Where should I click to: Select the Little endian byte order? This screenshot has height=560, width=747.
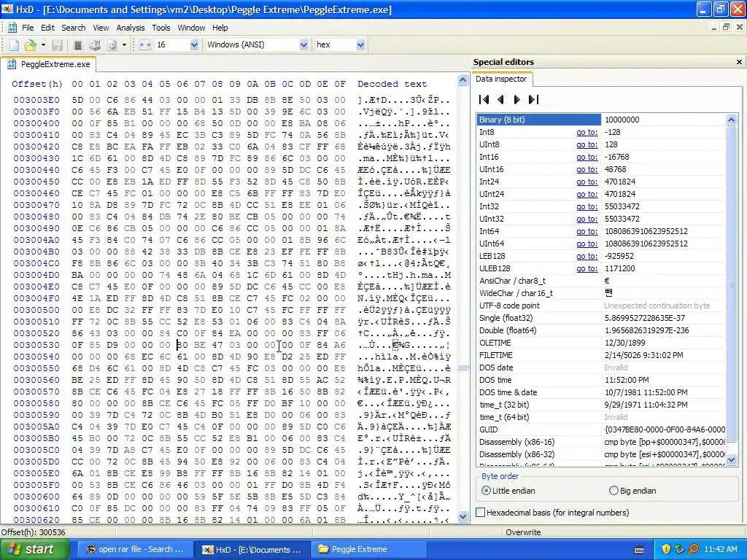[508, 491]
